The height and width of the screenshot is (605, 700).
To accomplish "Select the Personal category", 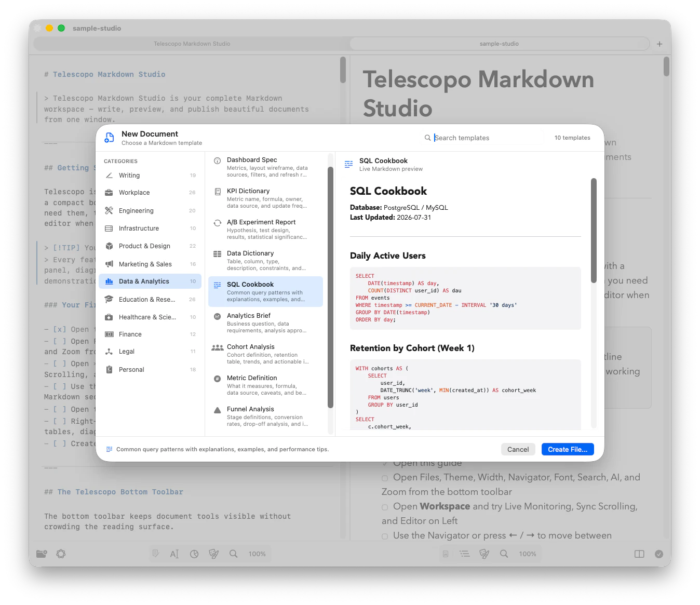I will (x=150, y=370).
